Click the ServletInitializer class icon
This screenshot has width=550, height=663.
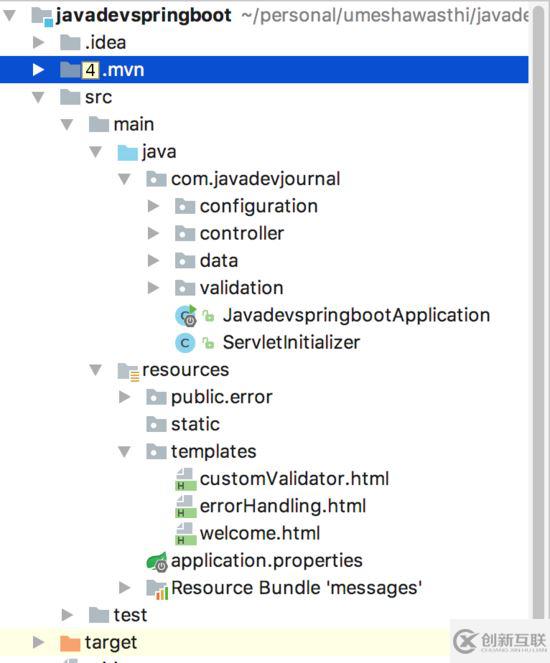click(185, 343)
